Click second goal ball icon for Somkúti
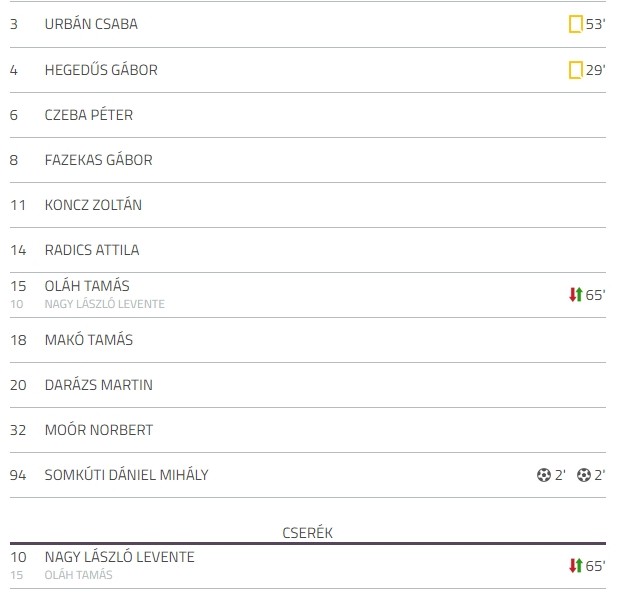 584,475
